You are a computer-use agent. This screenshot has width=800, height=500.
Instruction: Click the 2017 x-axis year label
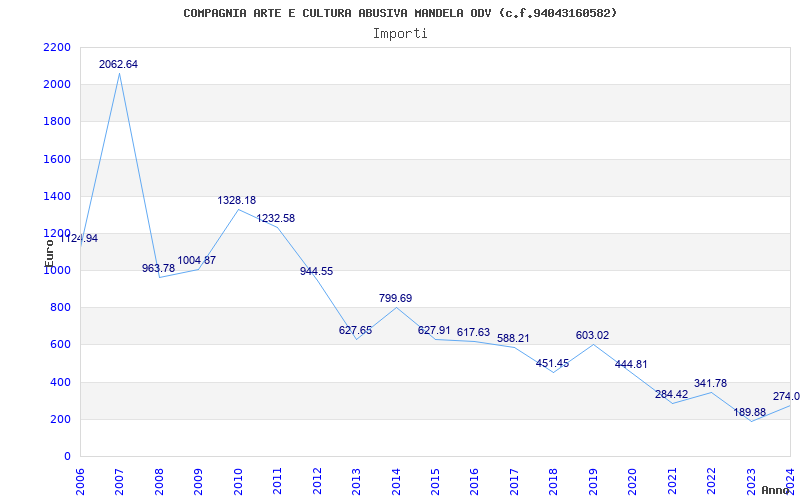(514, 481)
